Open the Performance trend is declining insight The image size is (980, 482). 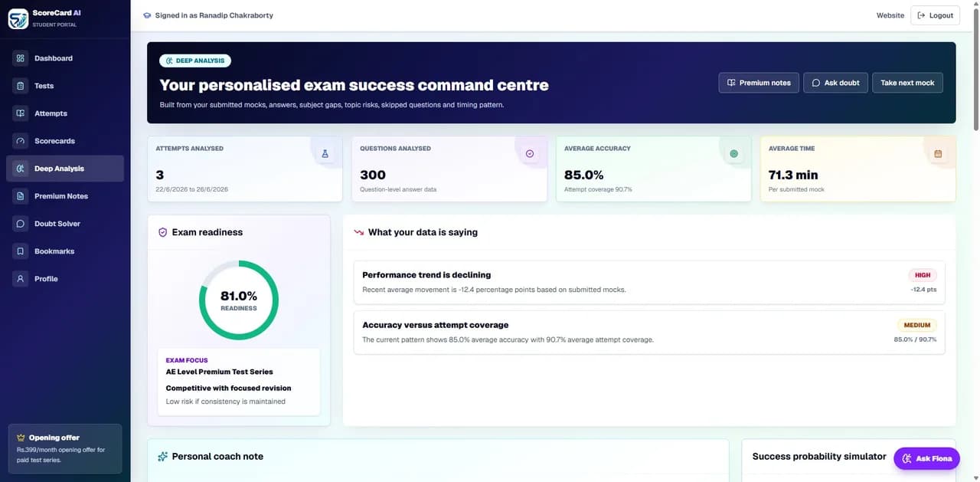649,282
